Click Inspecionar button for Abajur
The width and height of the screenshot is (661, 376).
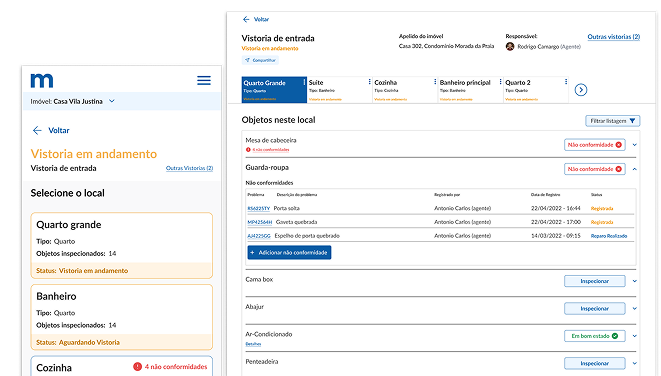594,309
